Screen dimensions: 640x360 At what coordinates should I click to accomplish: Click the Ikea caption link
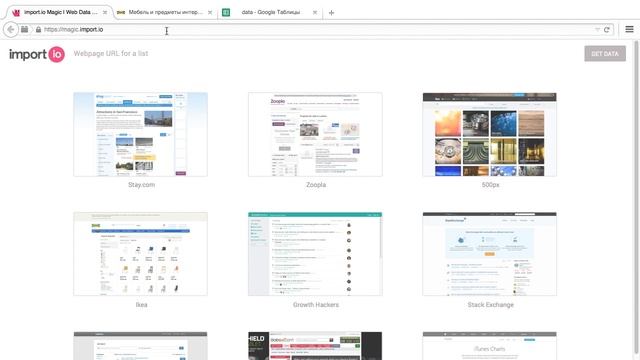coord(141,305)
